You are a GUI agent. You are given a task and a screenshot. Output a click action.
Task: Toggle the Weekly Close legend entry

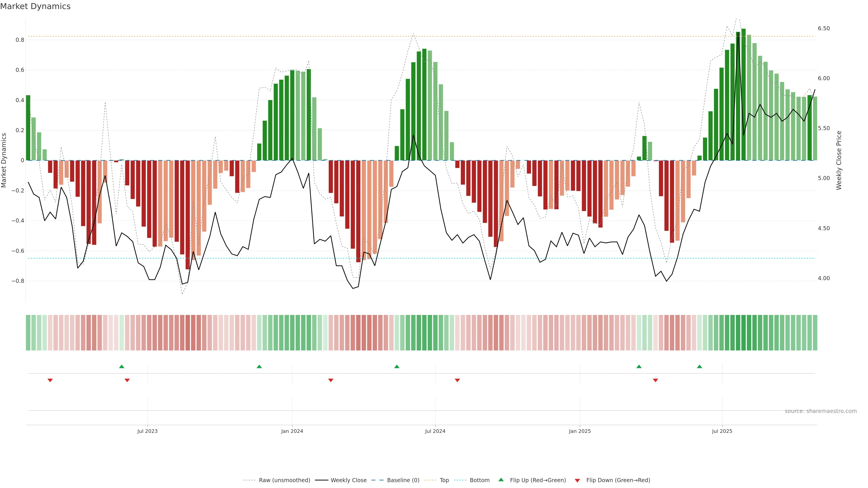click(348, 480)
